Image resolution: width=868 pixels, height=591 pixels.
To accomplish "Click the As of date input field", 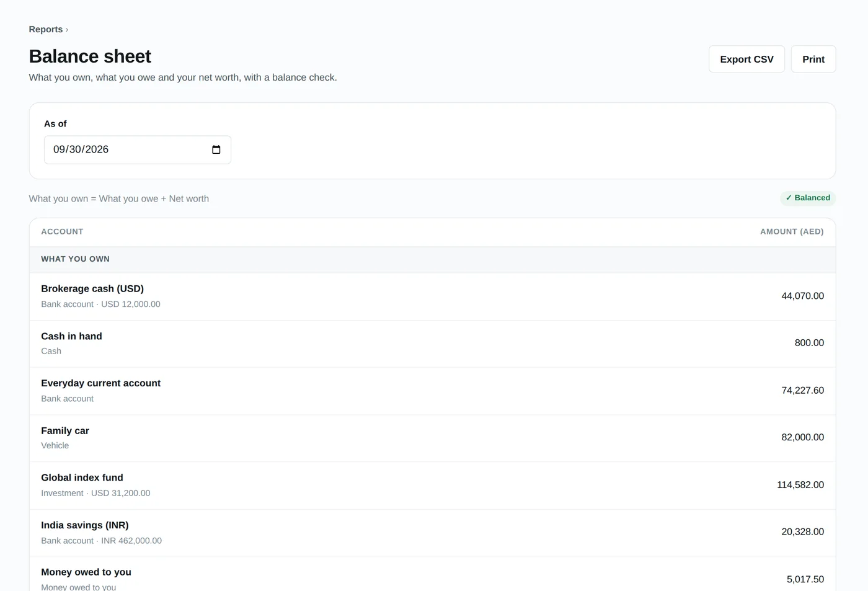I will pos(138,149).
